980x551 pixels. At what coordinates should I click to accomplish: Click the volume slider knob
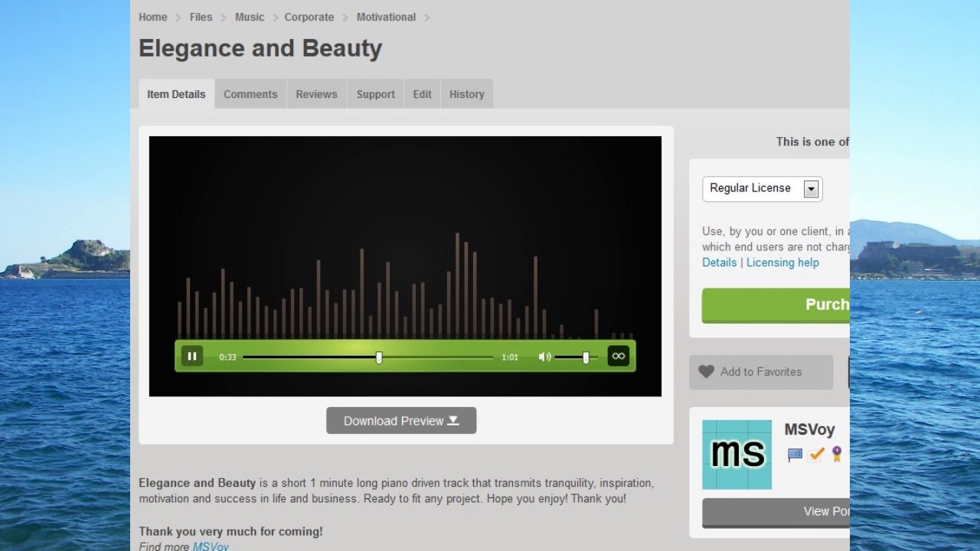tap(586, 357)
